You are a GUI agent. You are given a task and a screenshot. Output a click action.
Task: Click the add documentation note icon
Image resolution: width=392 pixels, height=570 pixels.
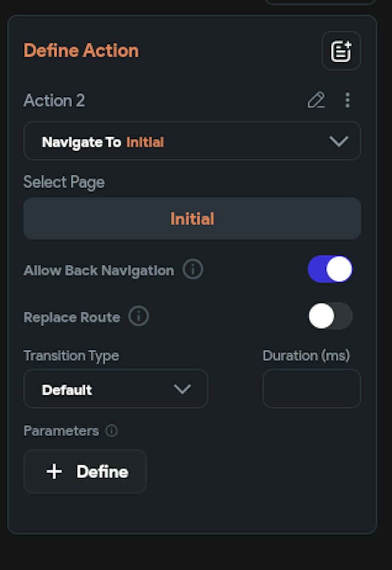point(341,51)
